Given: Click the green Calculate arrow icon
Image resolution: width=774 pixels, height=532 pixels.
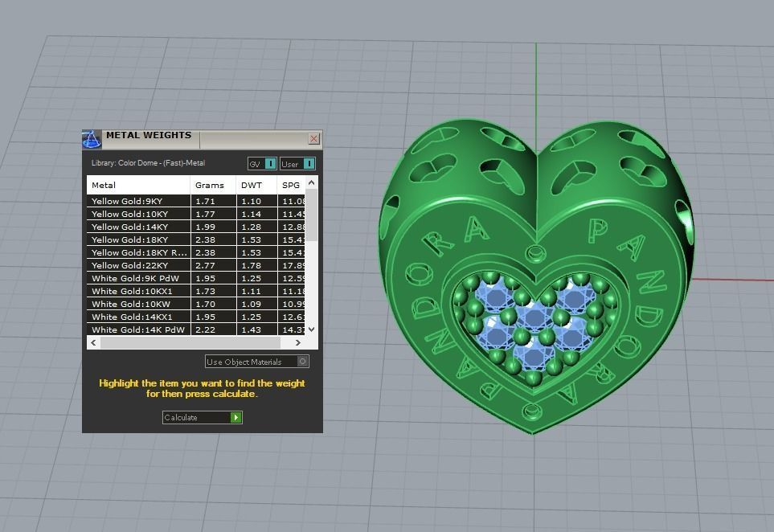Looking at the screenshot, I should pyautogui.click(x=236, y=418).
